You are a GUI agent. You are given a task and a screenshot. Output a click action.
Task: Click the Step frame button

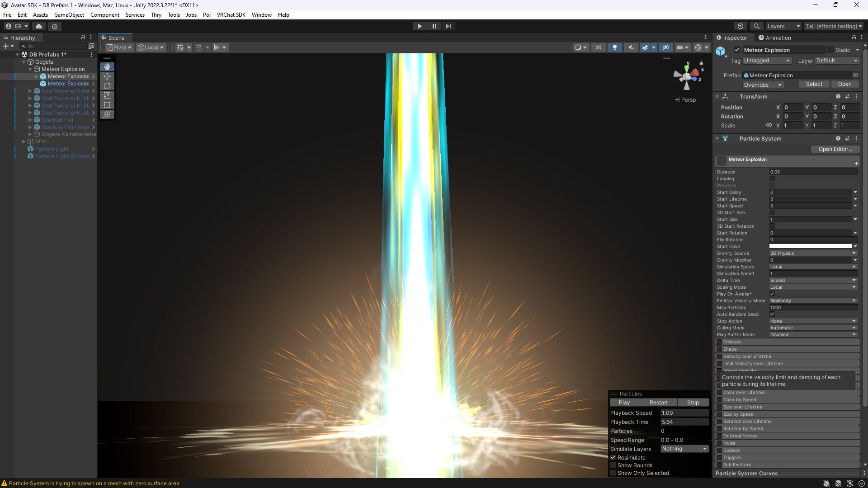[x=448, y=26]
